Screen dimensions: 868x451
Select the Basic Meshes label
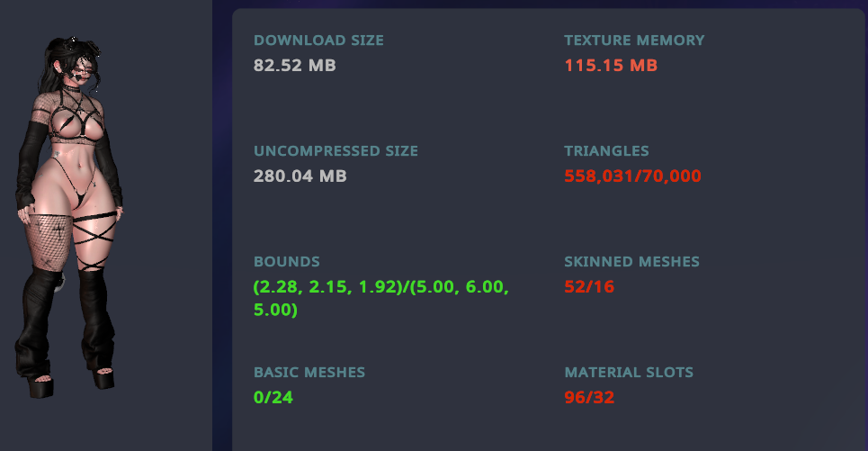click(309, 373)
